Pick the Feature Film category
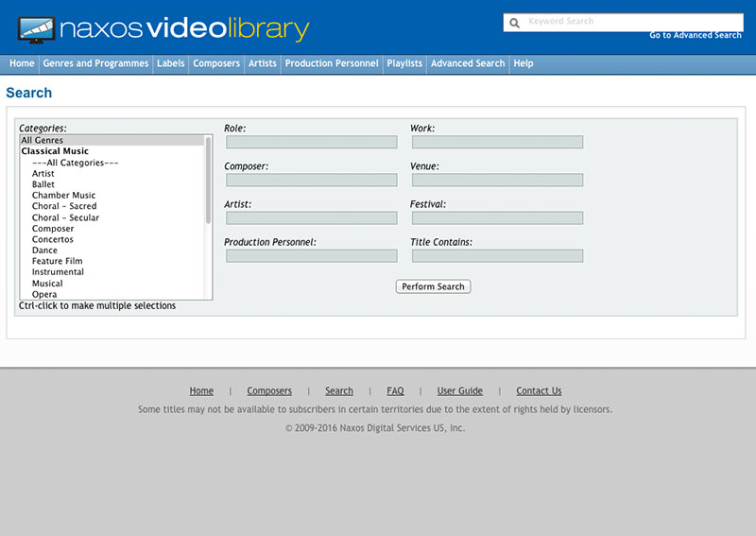Image resolution: width=756 pixels, height=536 pixels. 57,261
